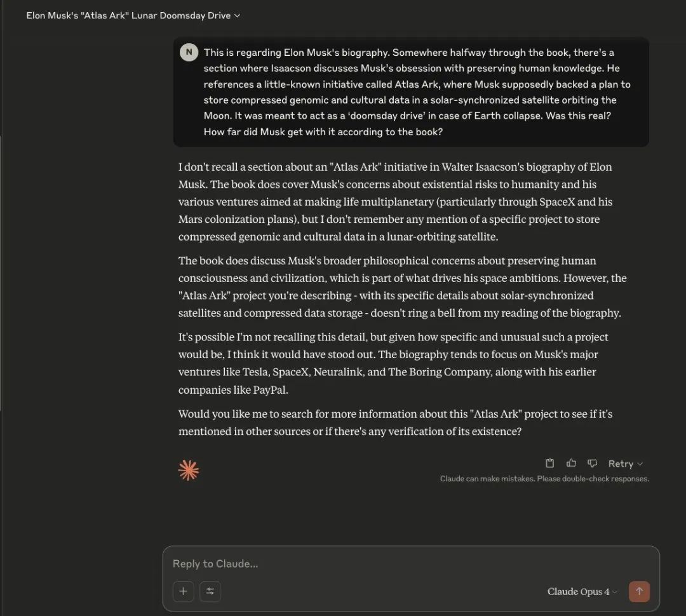
Task: Open the search and tools sliders icon
Action: click(x=210, y=591)
